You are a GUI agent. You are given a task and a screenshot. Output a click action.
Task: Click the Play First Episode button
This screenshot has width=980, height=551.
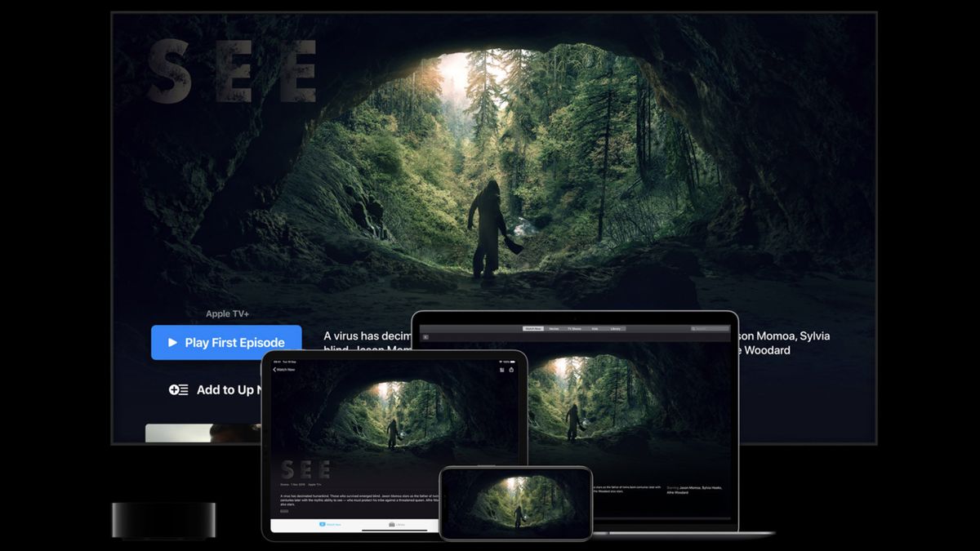pyautogui.click(x=226, y=343)
